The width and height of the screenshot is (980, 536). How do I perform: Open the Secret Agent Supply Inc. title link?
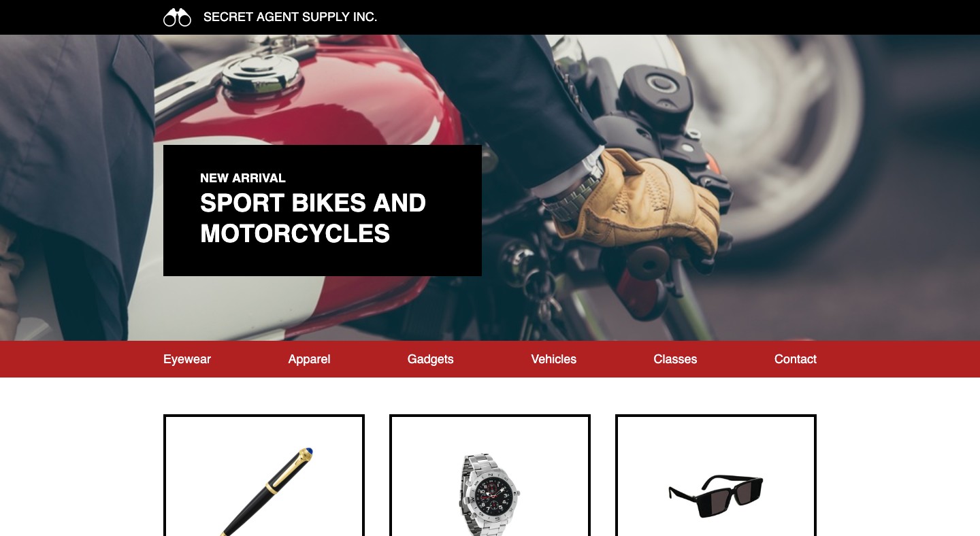pos(290,17)
